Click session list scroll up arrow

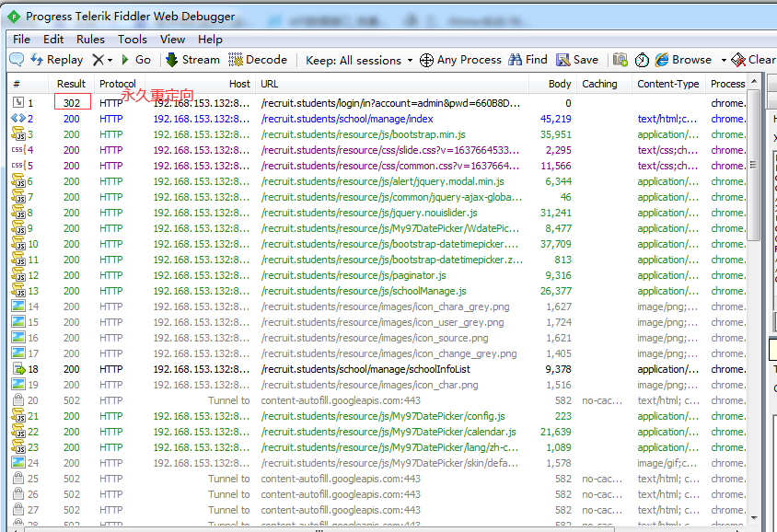754,81
